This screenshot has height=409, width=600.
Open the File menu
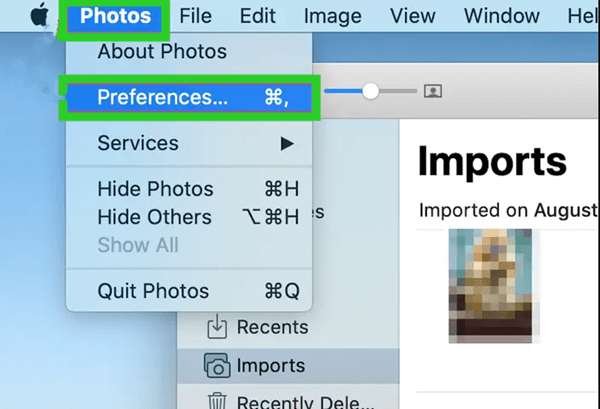coord(195,16)
